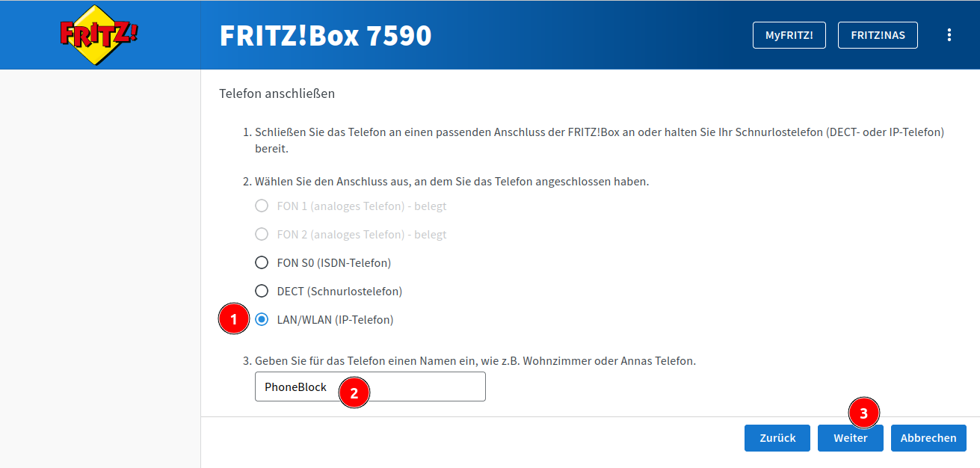Cancel setup with Abbrechen

[x=928, y=438]
